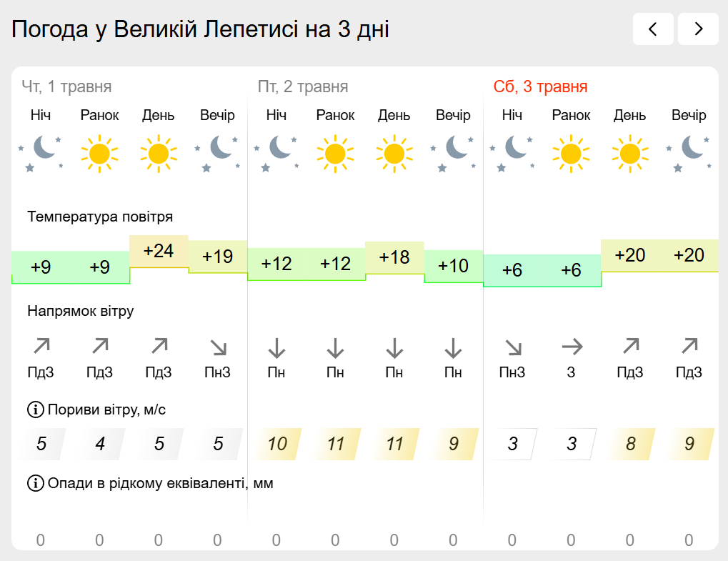
Task: Go to previous days with left chevron
Action: click(x=653, y=29)
